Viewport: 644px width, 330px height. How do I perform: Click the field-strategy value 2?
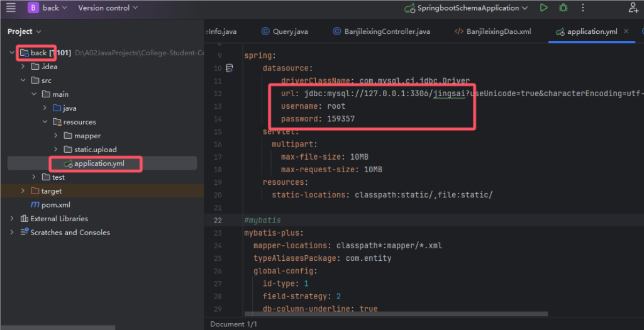click(x=338, y=296)
